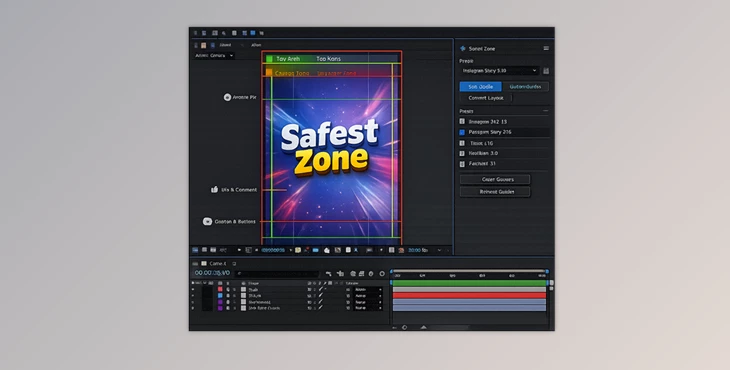
Task: Toggle visibility eye of the first layer
Action: point(193,289)
